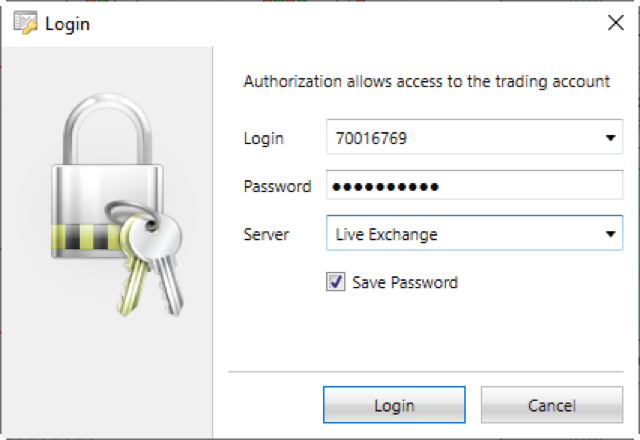Click the Login title text in title bar

[x=67, y=24]
